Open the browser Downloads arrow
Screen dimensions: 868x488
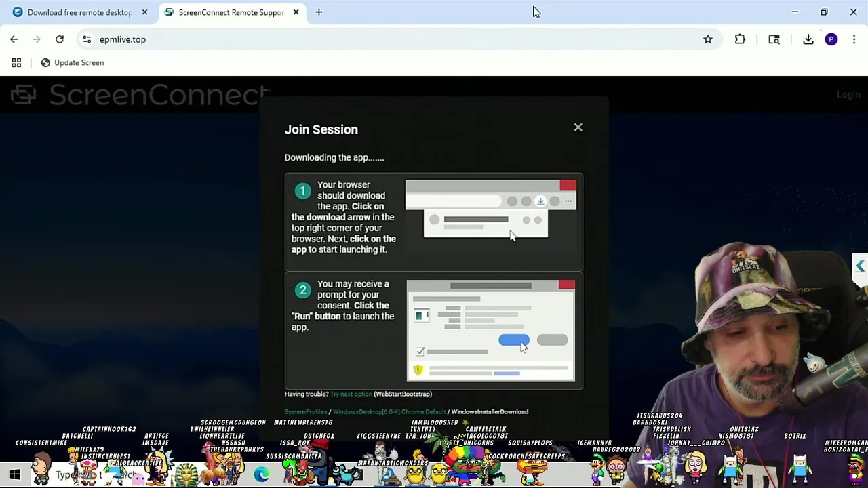click(x=808, y=39)
